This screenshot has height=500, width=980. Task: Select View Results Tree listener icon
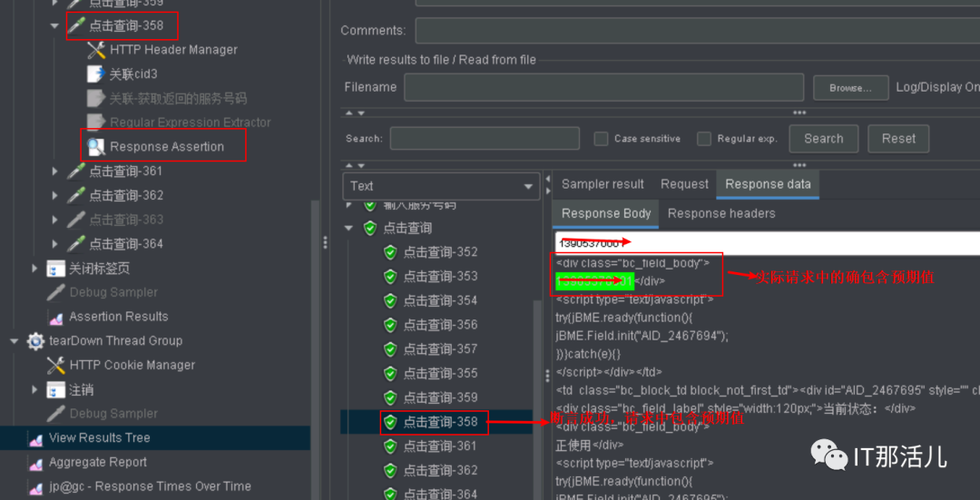point(35,439)
